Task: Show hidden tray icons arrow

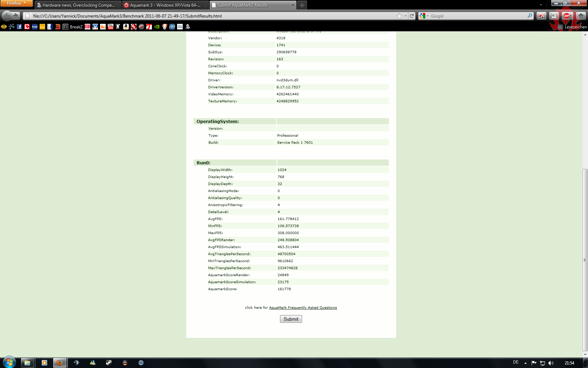Action: click(525, 363)
